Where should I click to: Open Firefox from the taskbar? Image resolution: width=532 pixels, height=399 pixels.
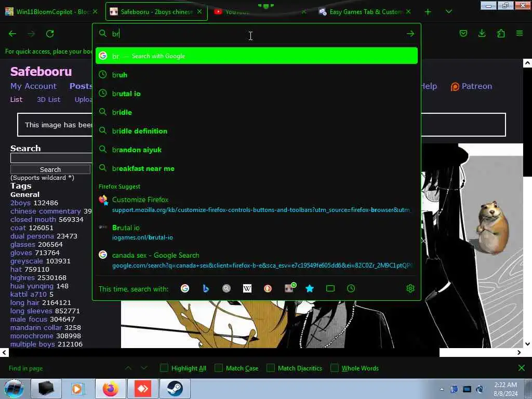point(111,389)
